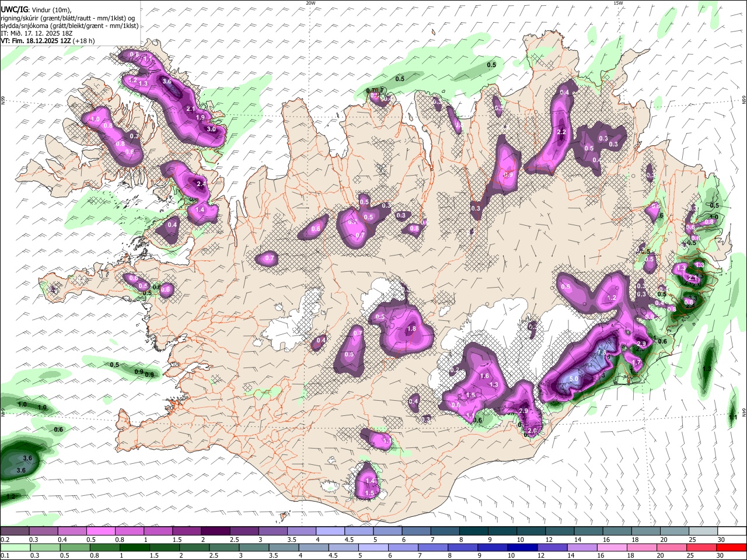Screen dimensions: 747x560
Task: Click the '15W' longitude label
Action: tap(617, 3)
